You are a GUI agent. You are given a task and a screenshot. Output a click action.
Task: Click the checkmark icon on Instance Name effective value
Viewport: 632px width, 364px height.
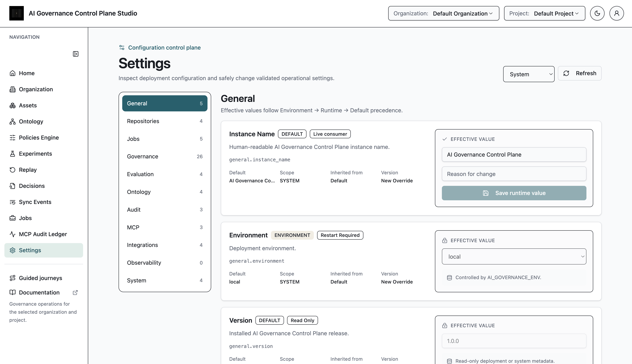click(x=444, y=139)
